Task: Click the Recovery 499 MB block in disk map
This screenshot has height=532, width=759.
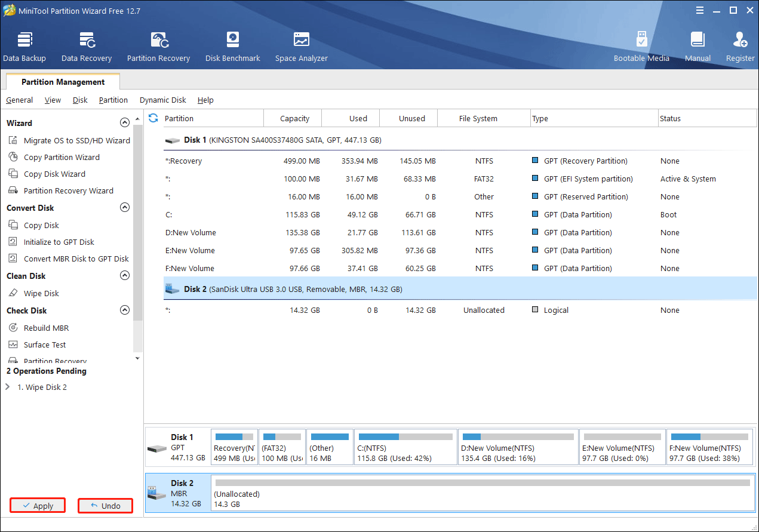Action: [x=235, y=447]
